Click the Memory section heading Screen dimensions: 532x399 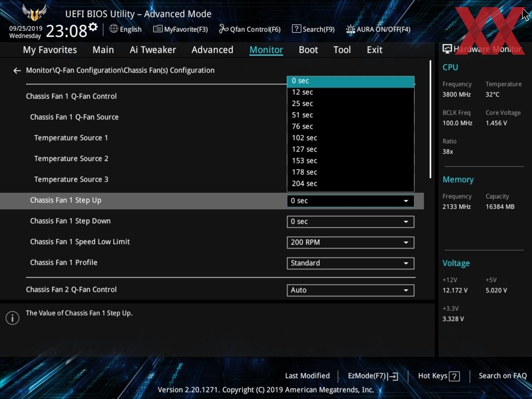tap(458, 180)
